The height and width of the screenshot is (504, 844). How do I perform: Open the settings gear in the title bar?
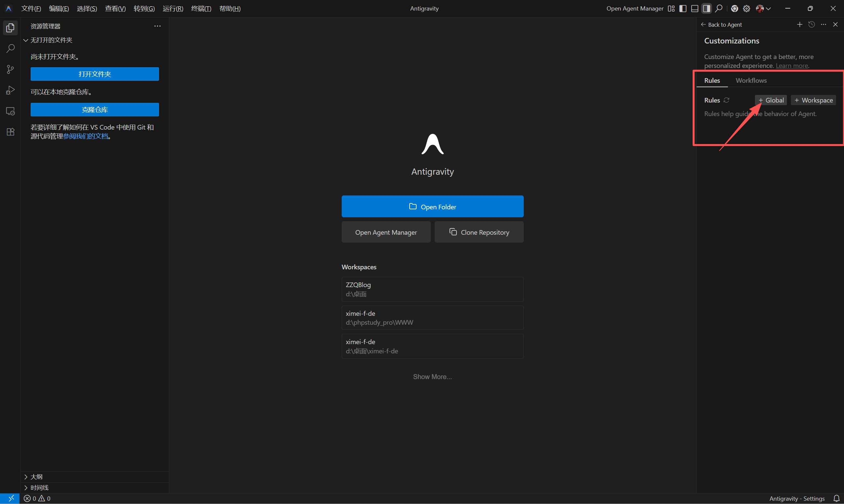[746, 9]
